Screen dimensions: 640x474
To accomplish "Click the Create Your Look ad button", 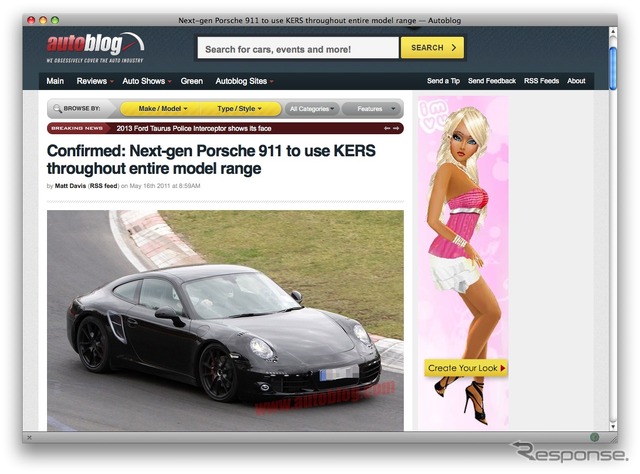I will pyautogui.click(x=466, y=368).
